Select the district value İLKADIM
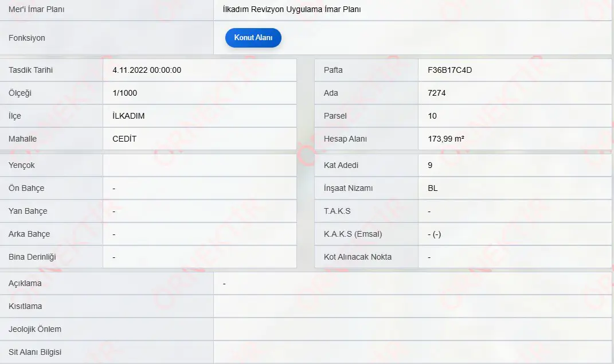Viewport: 614px width, 364px height. 128,116
